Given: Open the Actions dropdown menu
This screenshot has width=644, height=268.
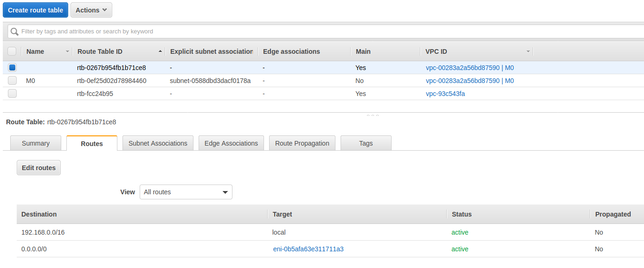Looking at the screenshot, I should 91,10.
